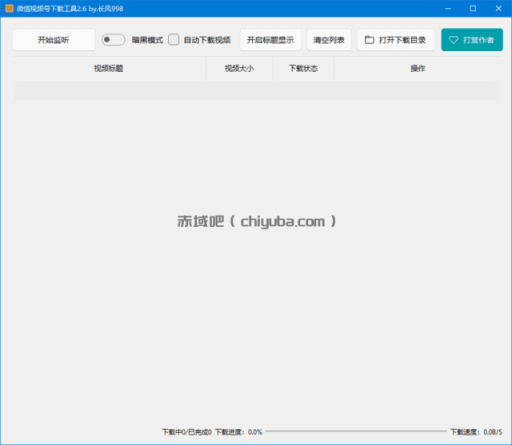
Task: Click the 下载速度 0.0B/S status text
Action: pos(476,432)
